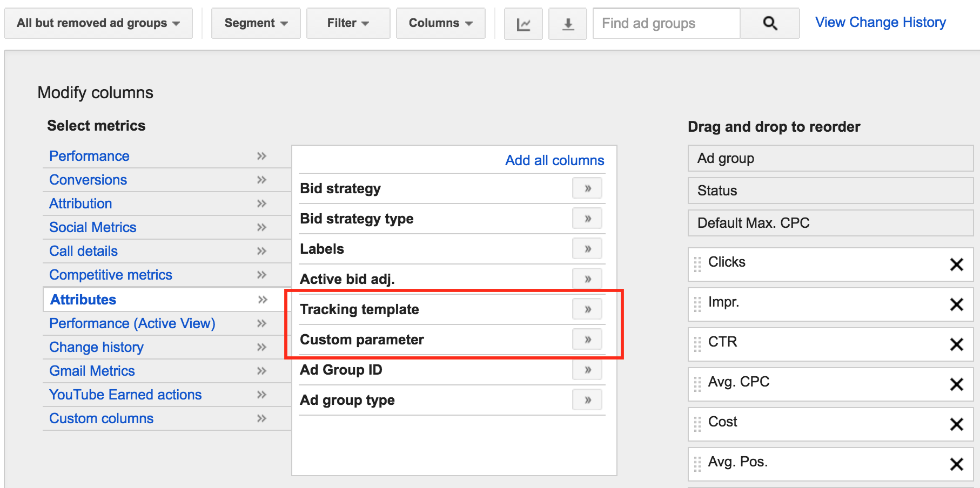Add the Tracking template column
This screenshot has height=488, width=980.
(587, 309)
